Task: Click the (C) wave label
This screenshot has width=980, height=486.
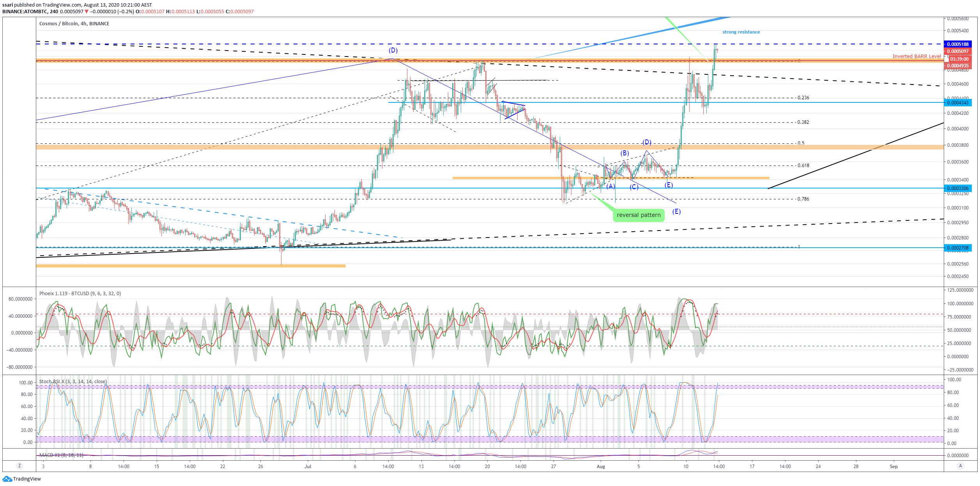Action: click(x=634, y=187)
